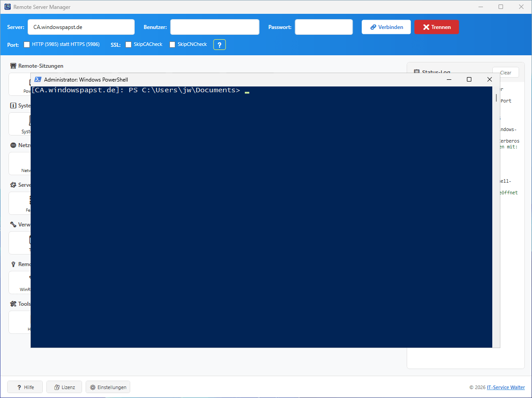Open Einstellungen with the gear icon
The height and width of the screenshot is (398, 532).
pos(108,387)
